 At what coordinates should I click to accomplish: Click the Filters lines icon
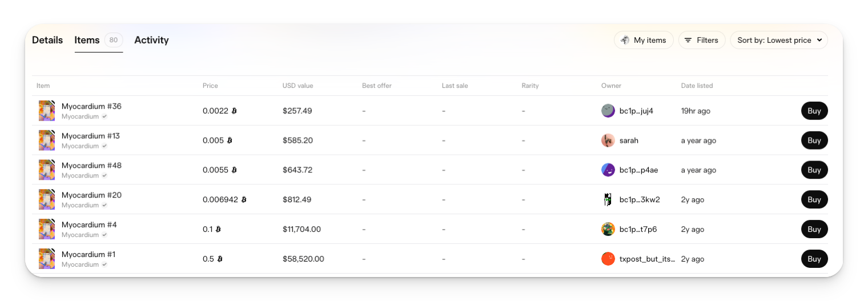[x=688, y=40]
